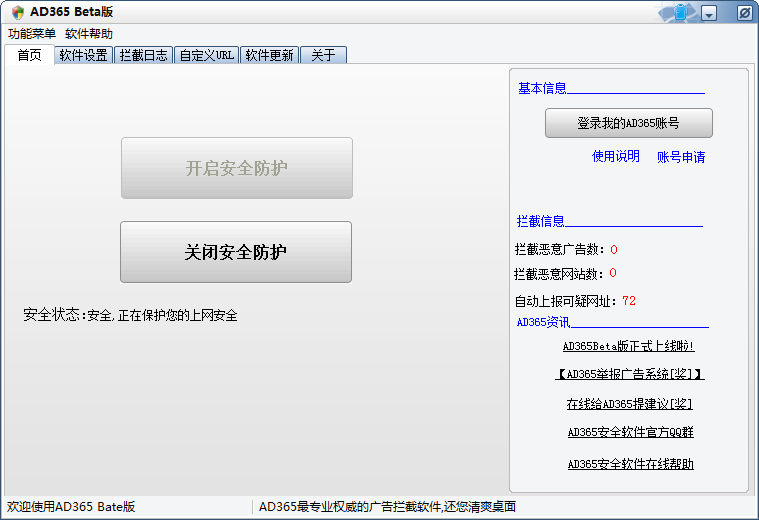The width and height of the screenshot is (759, 520).
Task: Click the AD365 shield icon in title bar
Action: (x=18, y=12)
